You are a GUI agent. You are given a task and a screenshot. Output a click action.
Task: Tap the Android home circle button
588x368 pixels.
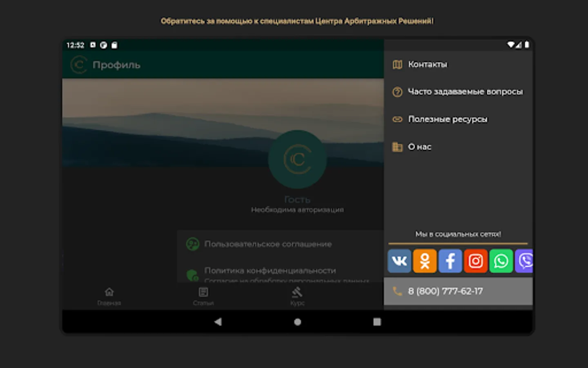(x=297, y=322)
